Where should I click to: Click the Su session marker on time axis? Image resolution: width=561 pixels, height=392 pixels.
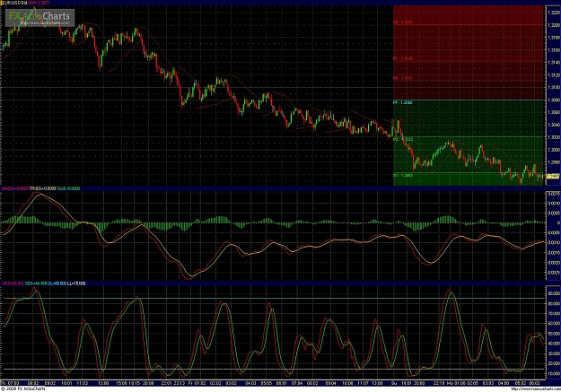[x=394, y=383]
